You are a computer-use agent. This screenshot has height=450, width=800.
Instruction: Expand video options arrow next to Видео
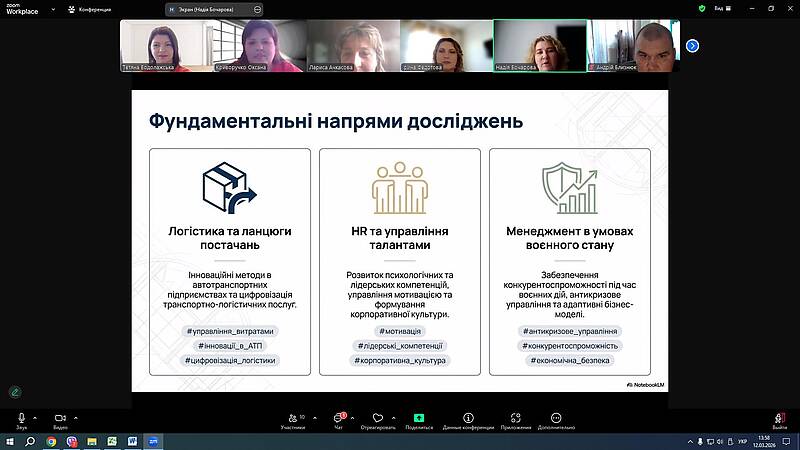click(75, 416)
